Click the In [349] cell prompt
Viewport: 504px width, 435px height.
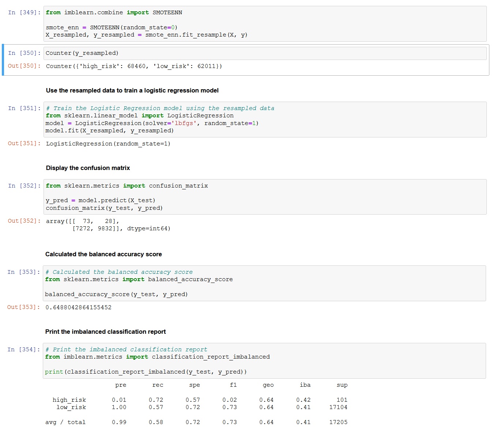(23, 12)
